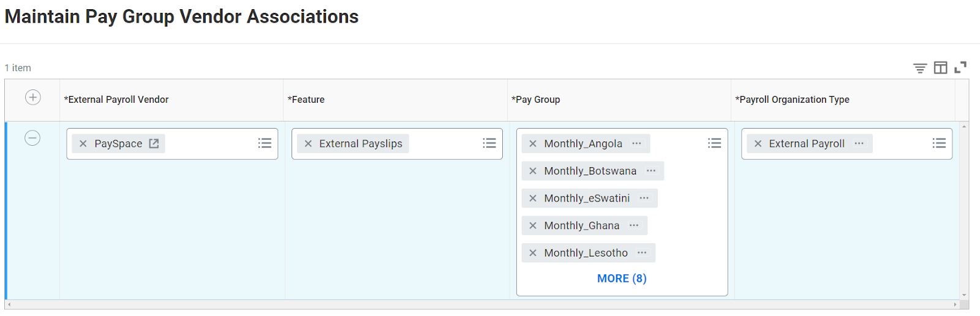The height and width of the screenshot is (316, 980).
Task: Open related actions for Monthly_Botswana
Action: 651,171
